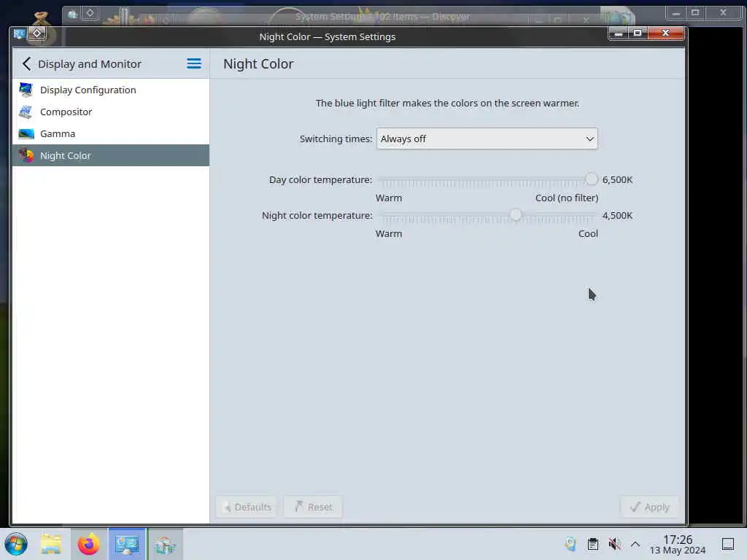The image size is (747, 560).
Task: Click the blue light filter description text
Action: tap(447, 103)
